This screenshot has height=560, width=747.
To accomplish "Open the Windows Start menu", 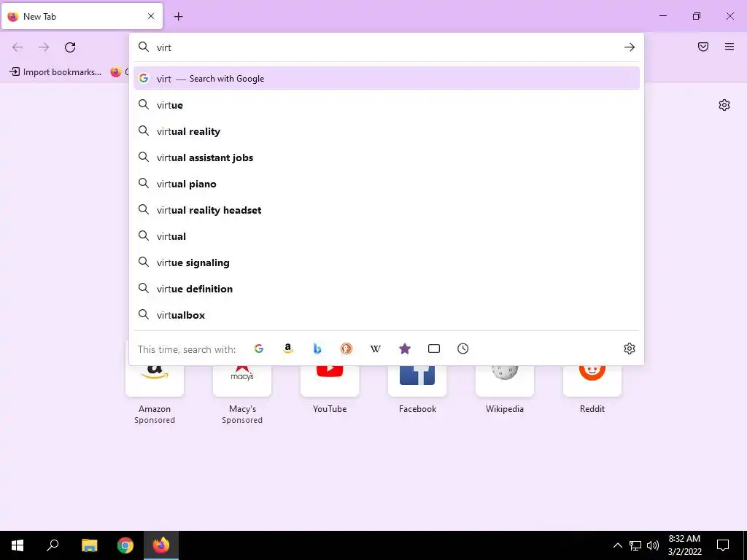I will (x=18, y=545).
